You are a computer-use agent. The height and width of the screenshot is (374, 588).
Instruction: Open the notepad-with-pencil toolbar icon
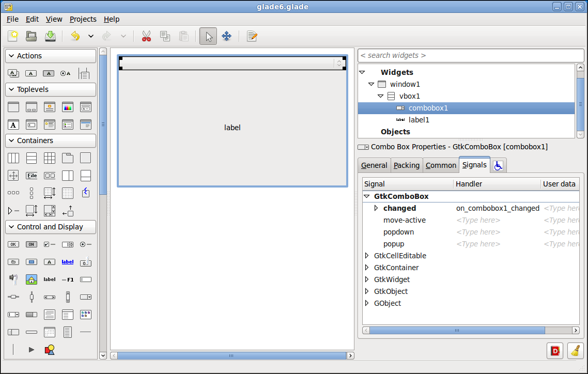coord(252,36)
